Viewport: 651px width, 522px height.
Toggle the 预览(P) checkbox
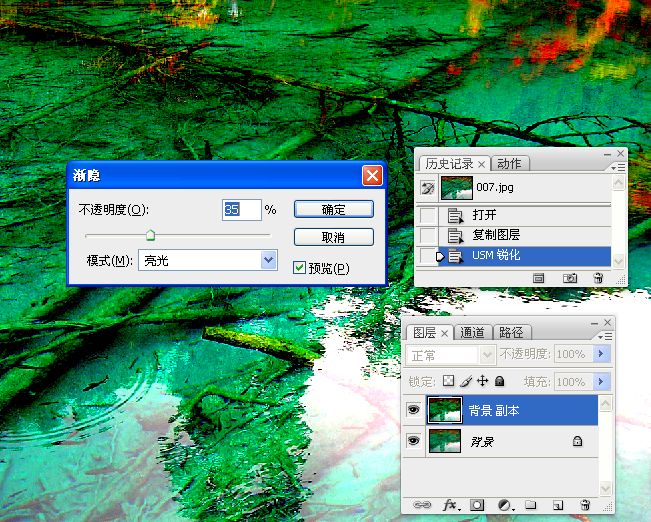299,268
